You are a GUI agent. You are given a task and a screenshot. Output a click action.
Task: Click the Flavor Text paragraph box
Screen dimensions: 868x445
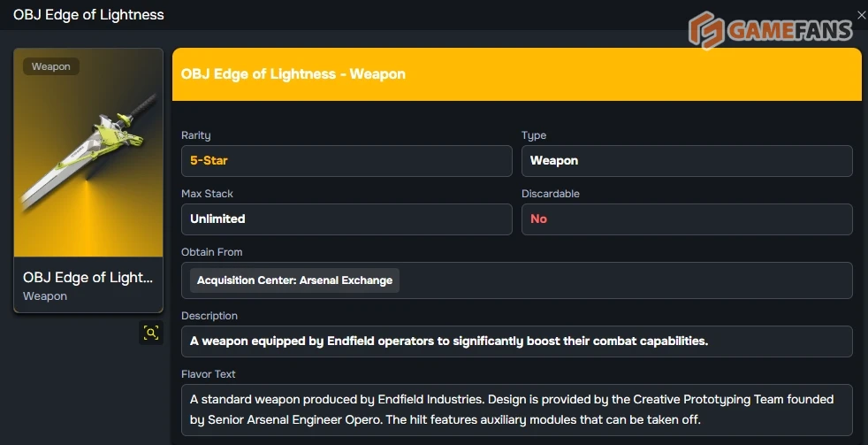[516, 410]
